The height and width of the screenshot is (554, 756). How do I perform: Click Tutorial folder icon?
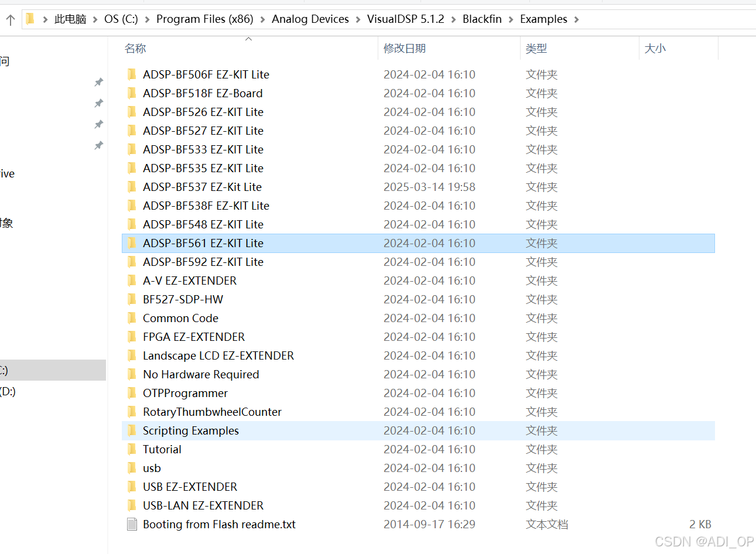click(132, 449)
